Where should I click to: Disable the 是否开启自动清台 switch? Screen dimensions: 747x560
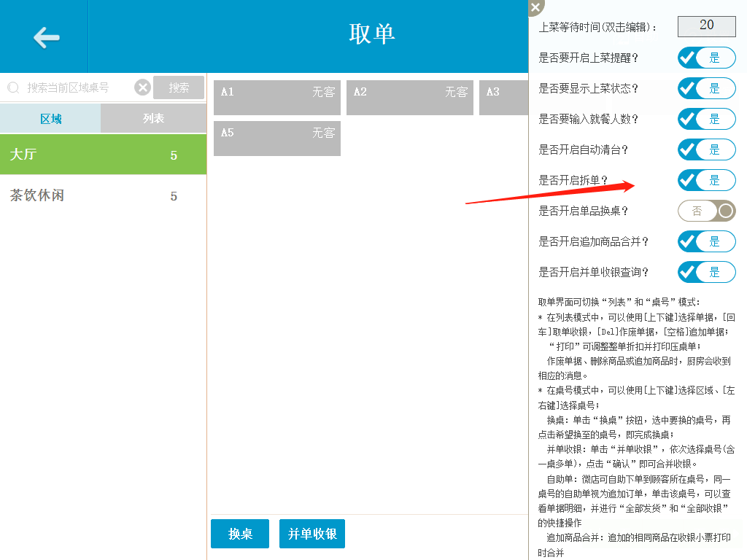click(x=706, y=149)
